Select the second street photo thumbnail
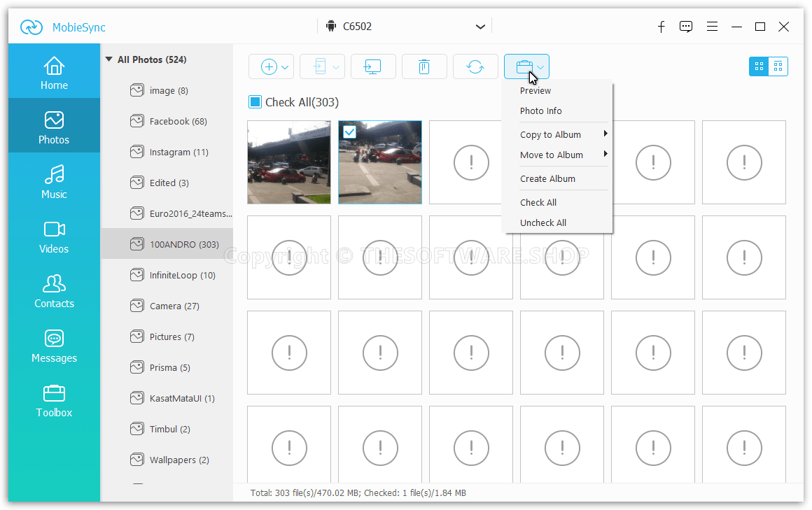Image resolution: width=812 pixels, height=510 pixels. point(380,162)
